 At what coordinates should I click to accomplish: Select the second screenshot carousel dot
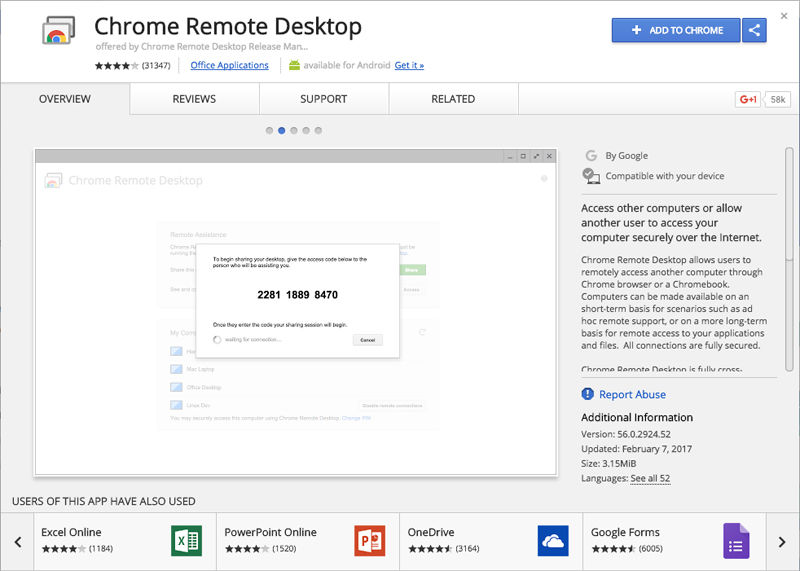coord(282,131)
